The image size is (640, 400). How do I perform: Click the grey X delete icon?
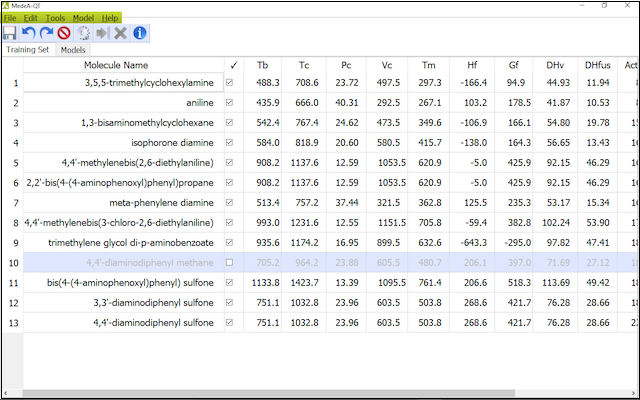click(x=122, y=33)
